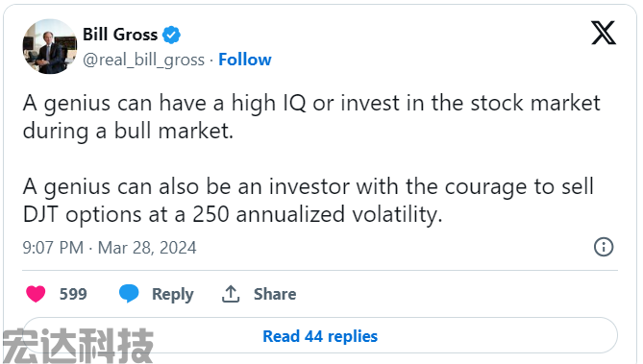643x364 pixels.
Task: Click the blue reply speech bubble icon
Action: (129, 294)
